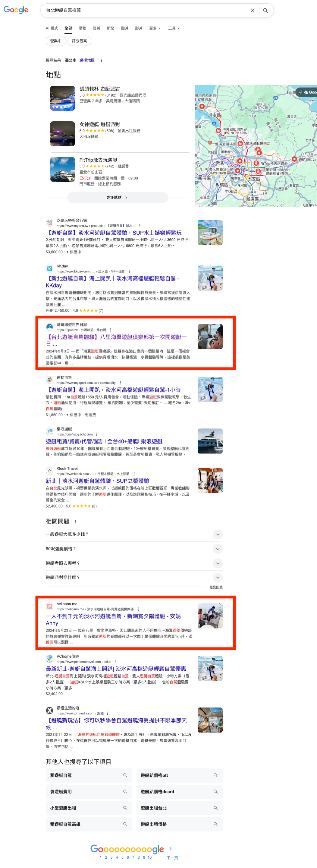This screenshot has height=868, width=317.
Task: Click the 更多地點 button
Action: click(117, 197)
